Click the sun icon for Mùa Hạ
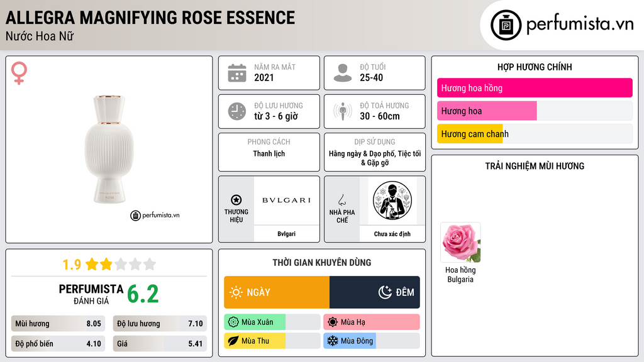The width and height of the screenshot is (644, 362). (333, 322)
